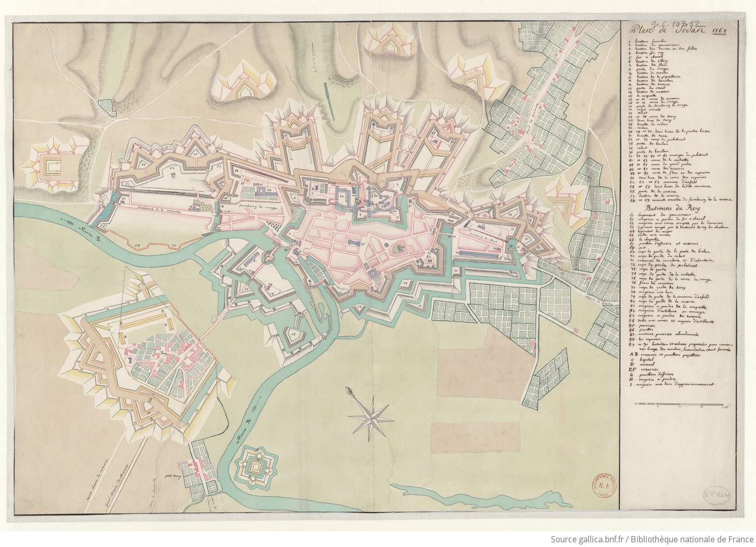756x547 pixels.
Task: Click legend entry 'bastion de sillery'
Action: (x=652, y=61)
